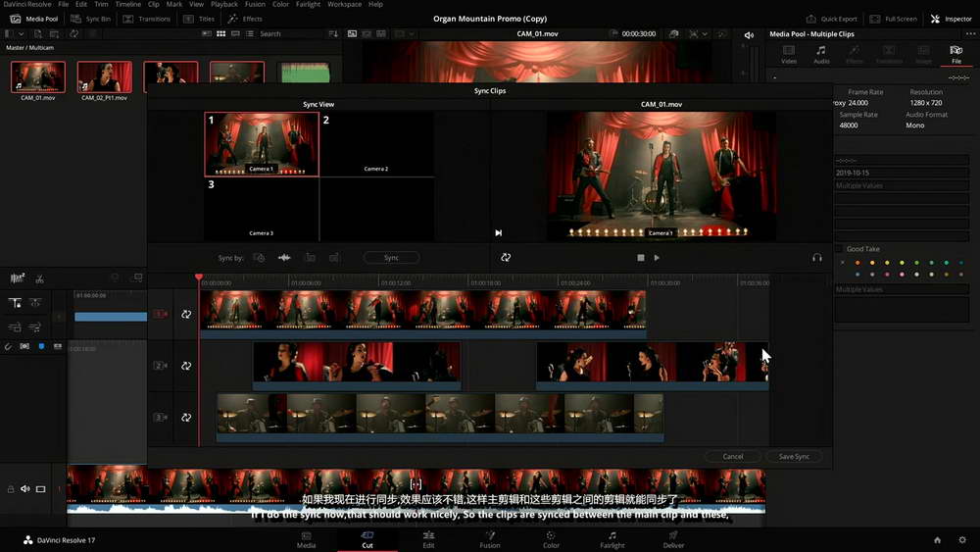Viewport: 980px width, 552px height.
Task: Open the Timeline menu
Action: point(128,4)
